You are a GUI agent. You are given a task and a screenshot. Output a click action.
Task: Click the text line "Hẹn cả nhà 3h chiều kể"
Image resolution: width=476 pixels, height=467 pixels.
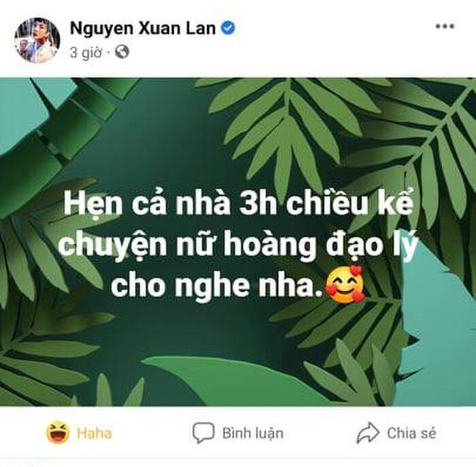tap(239, 203)
